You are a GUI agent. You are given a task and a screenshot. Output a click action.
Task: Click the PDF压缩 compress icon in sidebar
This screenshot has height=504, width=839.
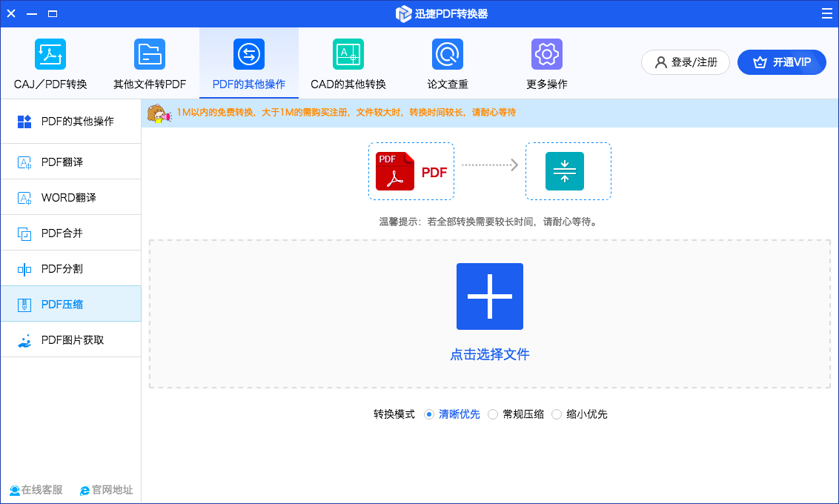(24, 305)
